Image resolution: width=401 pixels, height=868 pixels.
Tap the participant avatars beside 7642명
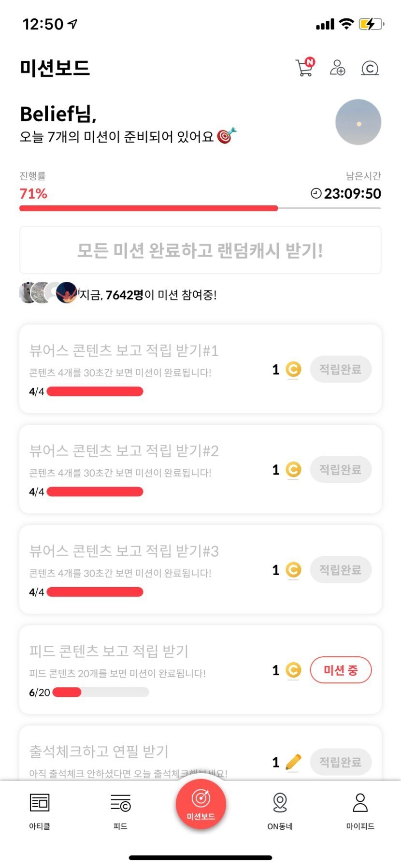point(48,292)
